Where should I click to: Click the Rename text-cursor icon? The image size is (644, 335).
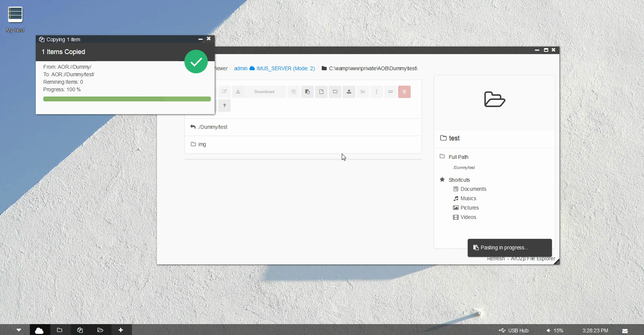point(376,92)
